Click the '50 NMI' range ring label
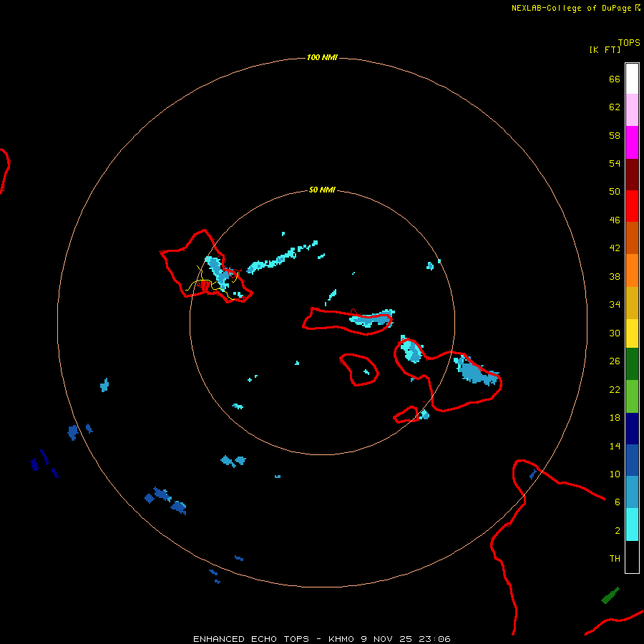Screen dimensions: 644x644 (322, 190)
